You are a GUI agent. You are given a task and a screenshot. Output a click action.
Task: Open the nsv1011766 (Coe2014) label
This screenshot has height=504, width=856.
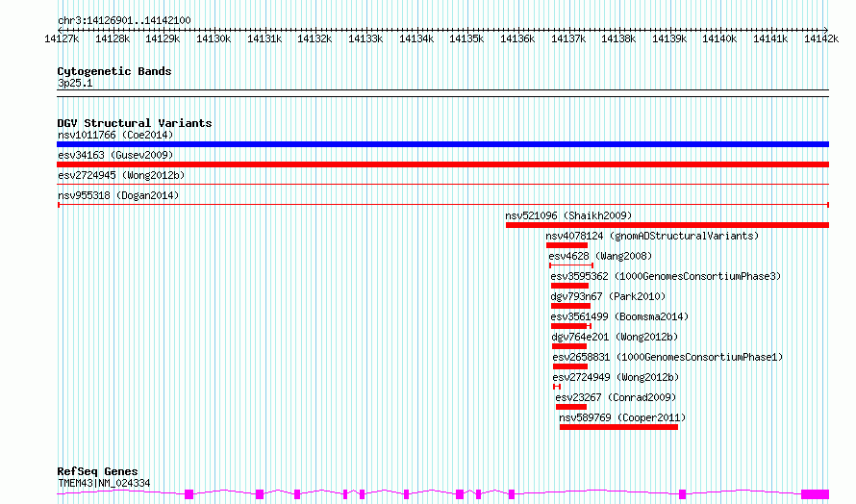click(x=115, y=135)
